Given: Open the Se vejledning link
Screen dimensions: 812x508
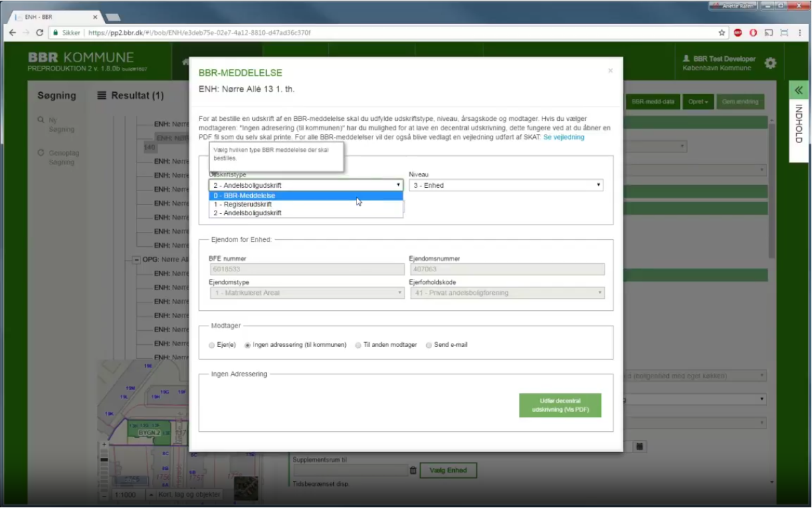Looking at the screenshot, I should click(x=563, y=137).
